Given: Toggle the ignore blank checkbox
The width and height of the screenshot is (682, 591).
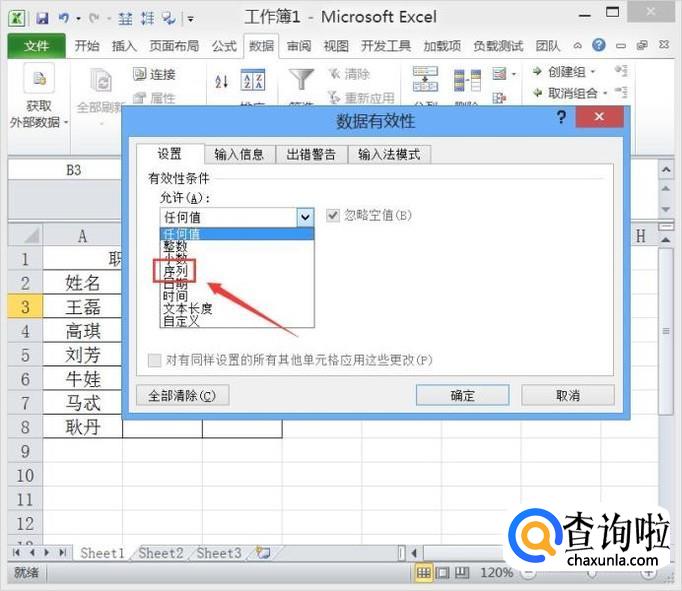Looking at the screenshot, I should tap(334, 216).
